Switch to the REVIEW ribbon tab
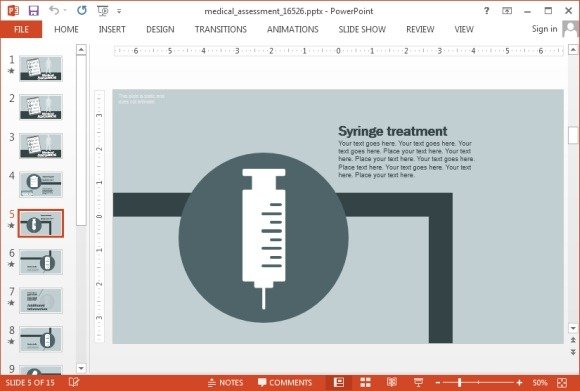This screenshot has height=391, width=580. click(x=420, y=29)
